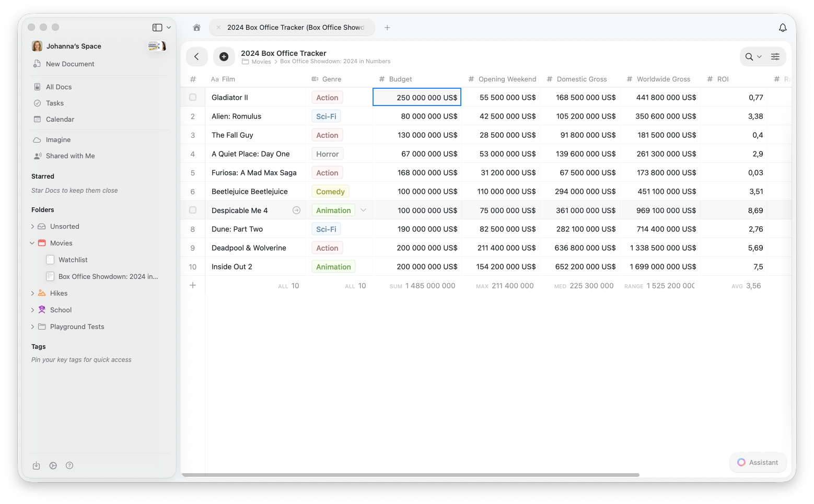Click the import icon at sidebar bottom
This screenshot has width=814, height=504.
pyautogui.click(x=36, y=465)
